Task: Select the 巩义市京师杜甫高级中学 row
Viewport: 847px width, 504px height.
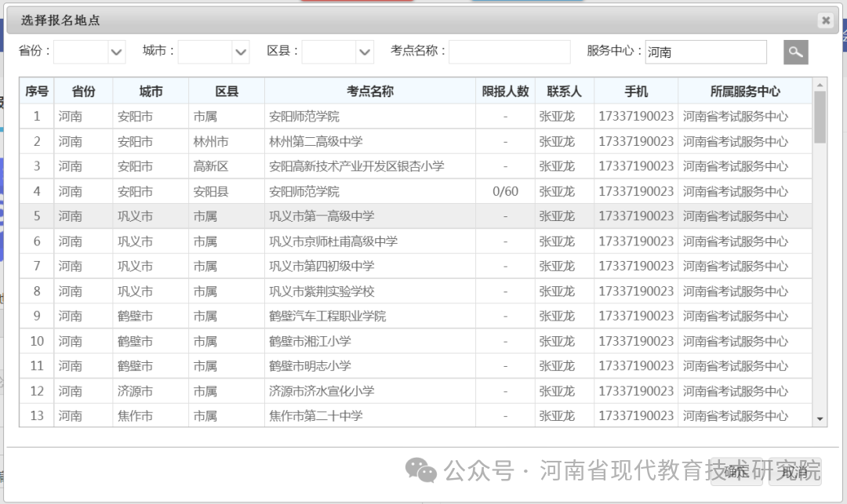Action: 416,241
